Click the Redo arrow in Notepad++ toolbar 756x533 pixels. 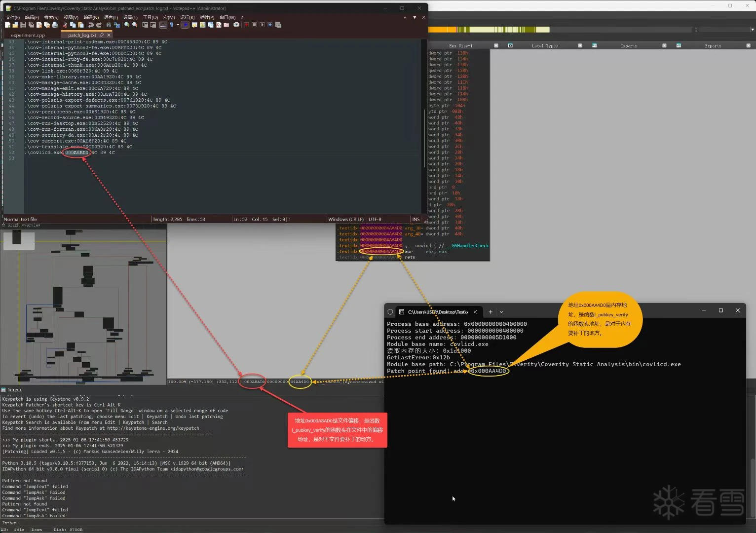99,25
